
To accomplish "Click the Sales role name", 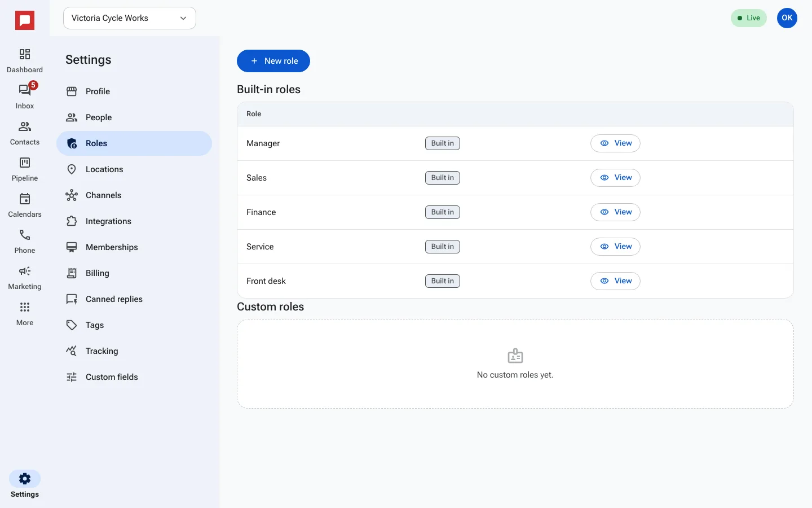I will [x=257, y=178].
